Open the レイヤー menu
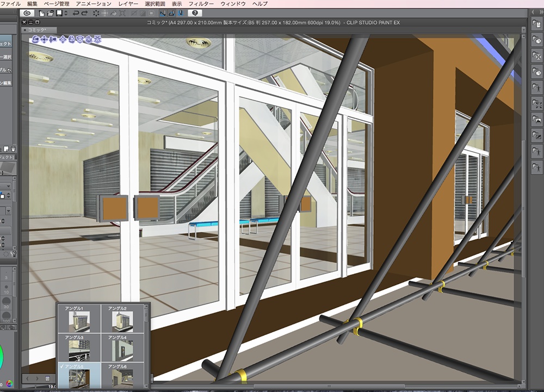Viewport: 544px width, 392px height. coord(128,4)
